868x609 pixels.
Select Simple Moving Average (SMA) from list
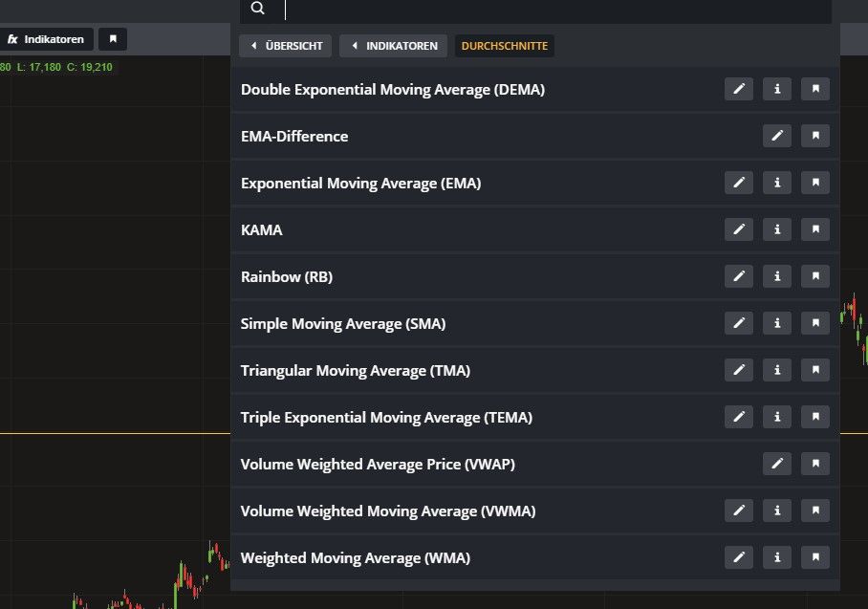343,324
